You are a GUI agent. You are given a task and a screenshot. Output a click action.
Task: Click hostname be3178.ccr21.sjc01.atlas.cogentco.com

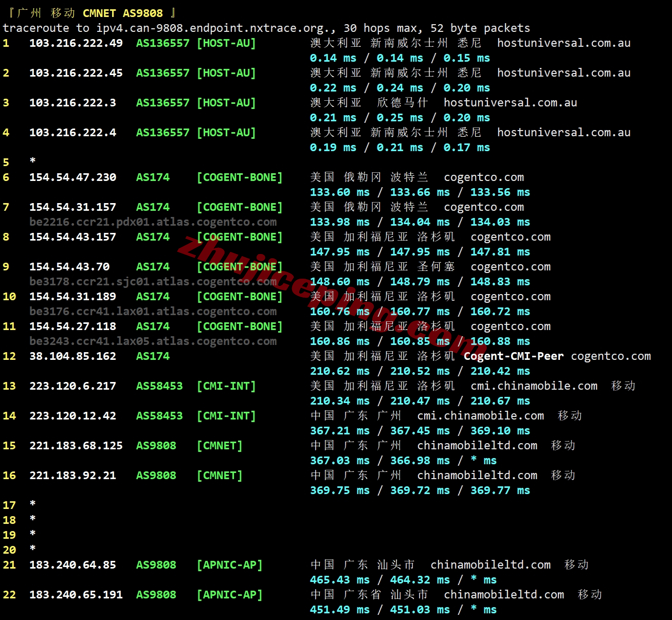pyautogui.click(x=153, y=282)
